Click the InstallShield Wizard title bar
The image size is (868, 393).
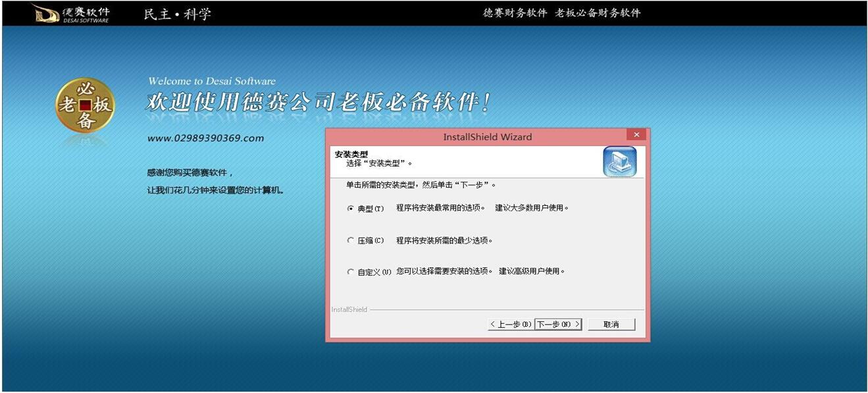tap(487, 137)
